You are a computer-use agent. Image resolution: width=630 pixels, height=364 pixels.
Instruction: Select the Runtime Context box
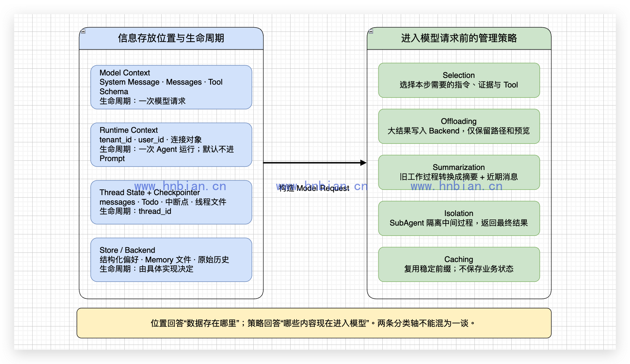pyautogui.click(x=171, y=144)
